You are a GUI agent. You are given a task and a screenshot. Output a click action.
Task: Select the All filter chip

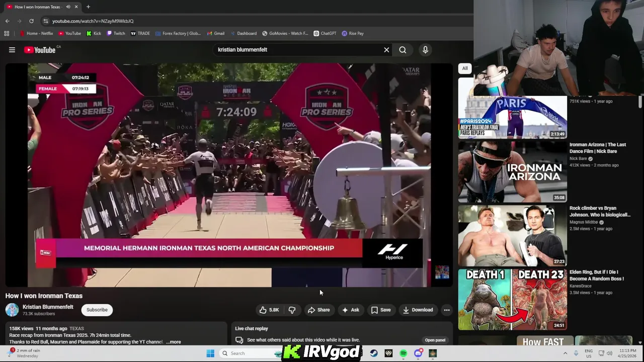point(465,68)
